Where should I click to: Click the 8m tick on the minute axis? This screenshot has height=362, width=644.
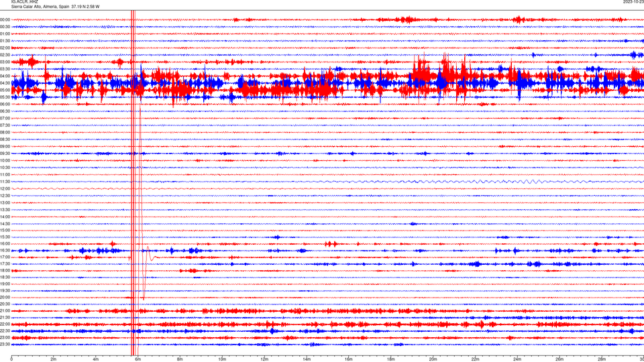[x=180, y=359]
